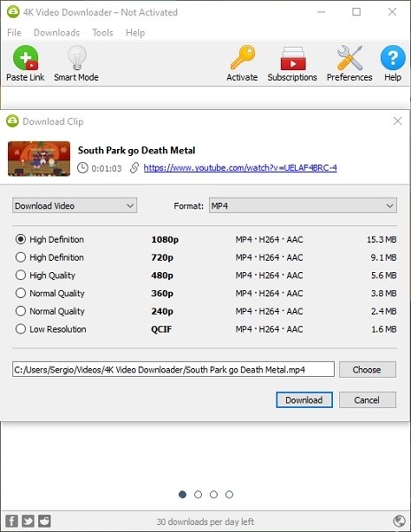Open the Facebook icon in status bar
Image resolution: width=411 pixels, height=532 pixels.
coord(12,520)
